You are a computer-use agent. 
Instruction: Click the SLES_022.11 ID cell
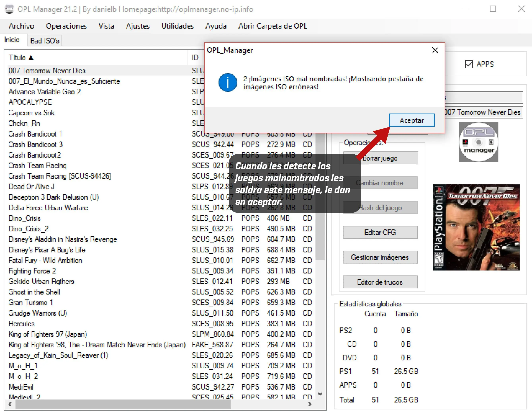(x=212, y=218)
